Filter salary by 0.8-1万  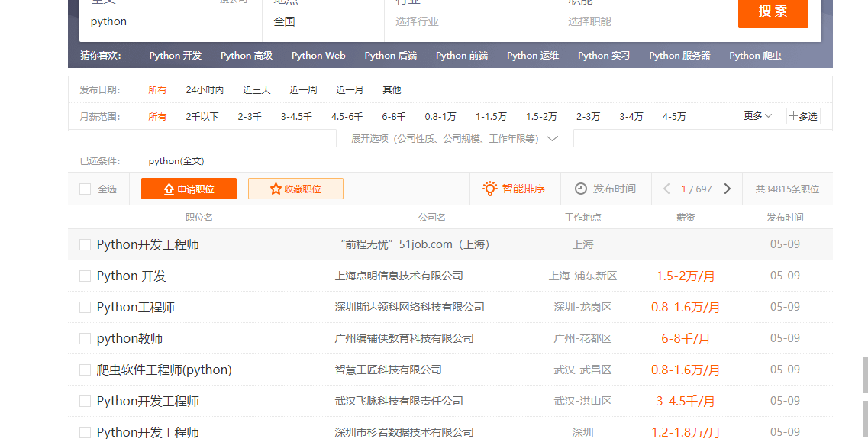click(x=440, y=116)
